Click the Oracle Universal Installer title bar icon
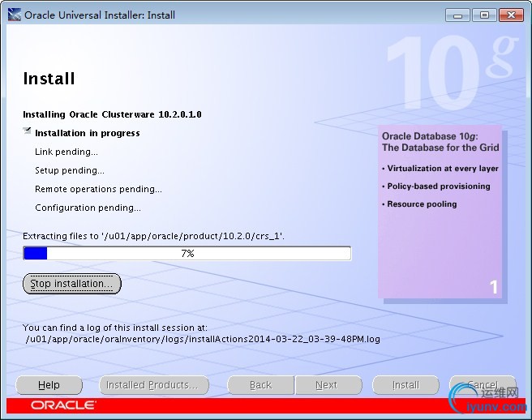Screen dimensions: 532x420 pos(15,15)
